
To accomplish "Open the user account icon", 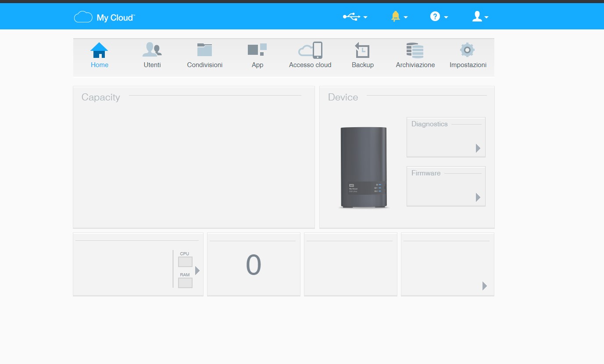I will click(477, 17).
